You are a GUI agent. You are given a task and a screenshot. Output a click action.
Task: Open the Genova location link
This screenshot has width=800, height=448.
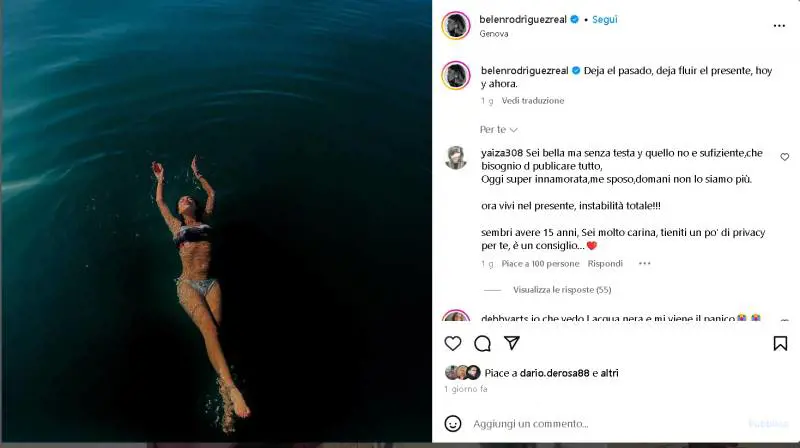point(494,33)
